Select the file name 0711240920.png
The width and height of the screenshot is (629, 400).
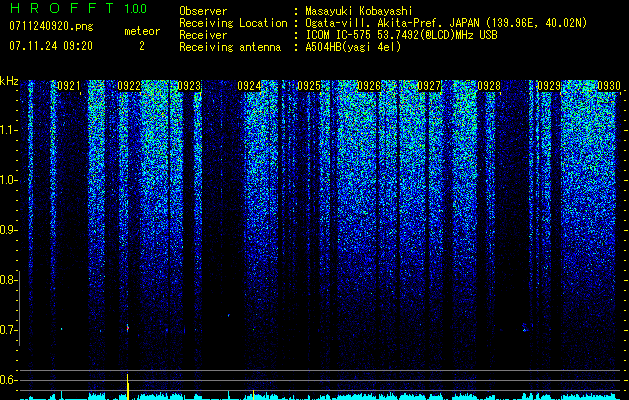pyautogui.click(x=51, y=26)
